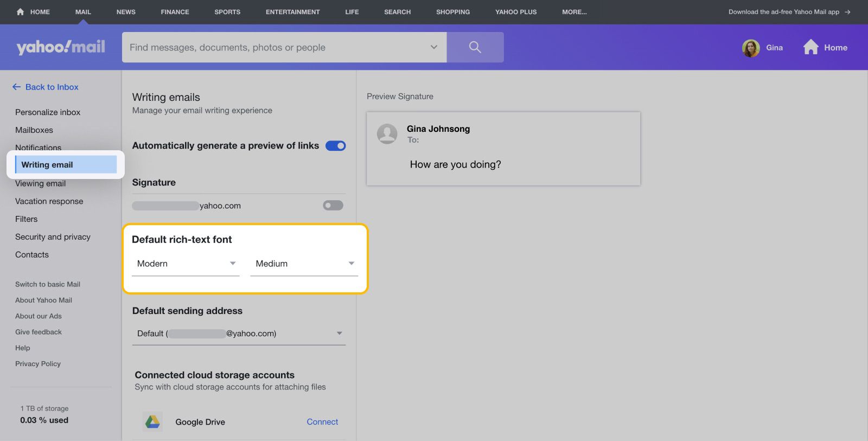Click the magnifying glass search button

[x=475, y=47]
